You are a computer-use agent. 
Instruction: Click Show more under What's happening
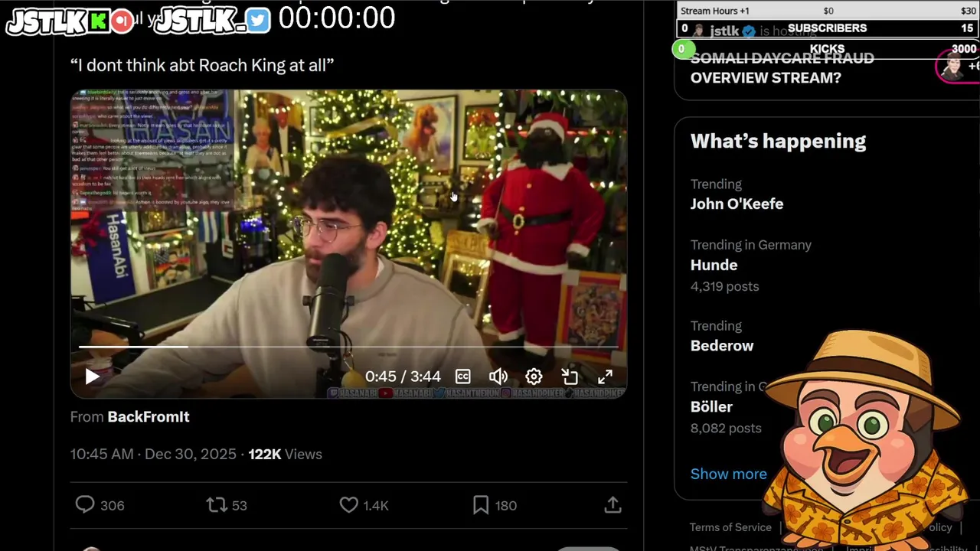[728, 474]
